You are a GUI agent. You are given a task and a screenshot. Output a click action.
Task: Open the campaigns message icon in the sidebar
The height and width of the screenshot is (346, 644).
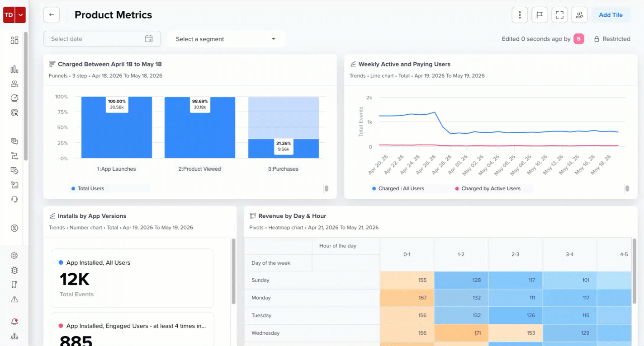14,141
